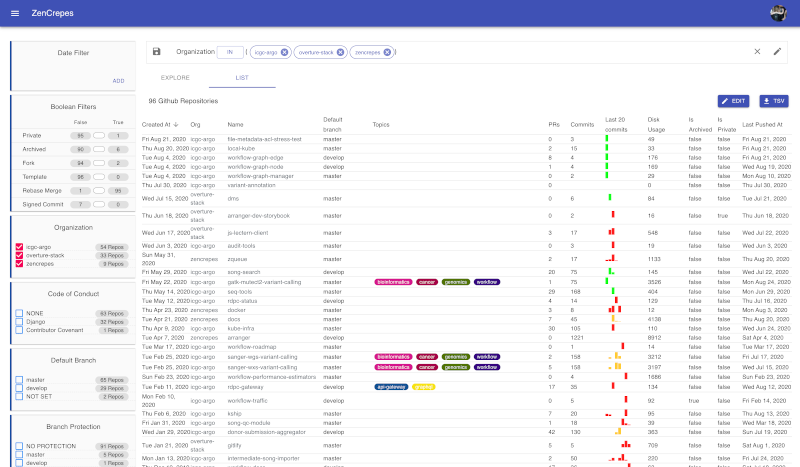800x467 pixels.
Task: Download the TSV export
Action: tap(773, 101)
